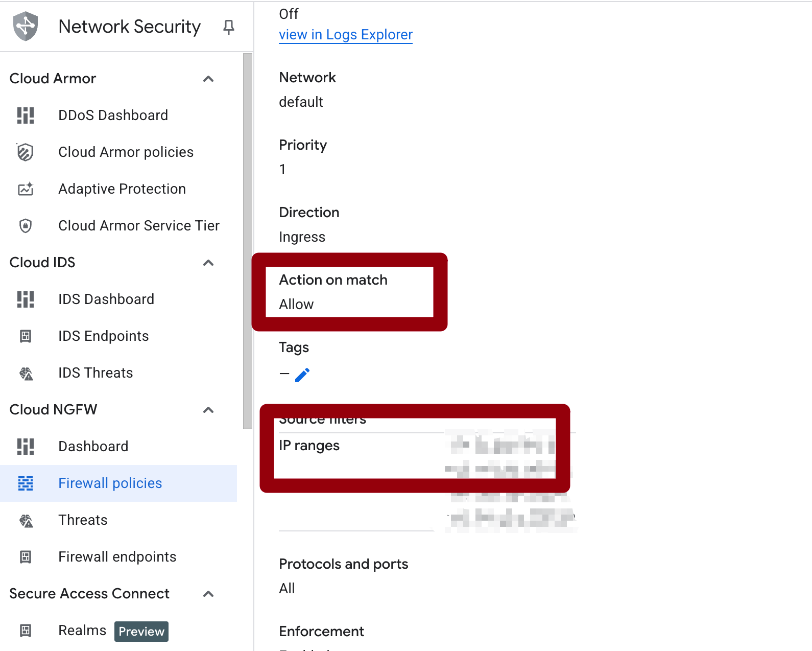Pin the Network Security menu

point(229,27)
